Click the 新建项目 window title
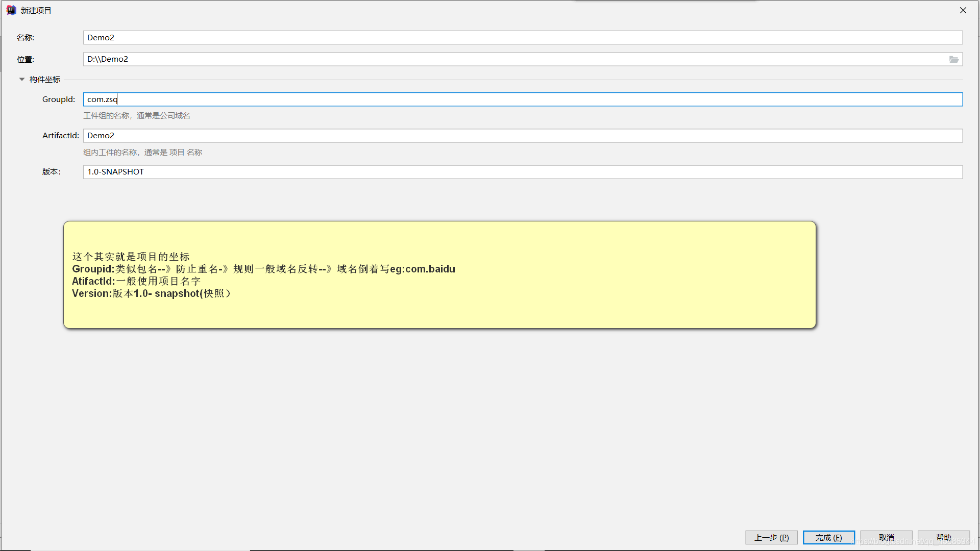980x551 pixels. [x=36, y=10]
